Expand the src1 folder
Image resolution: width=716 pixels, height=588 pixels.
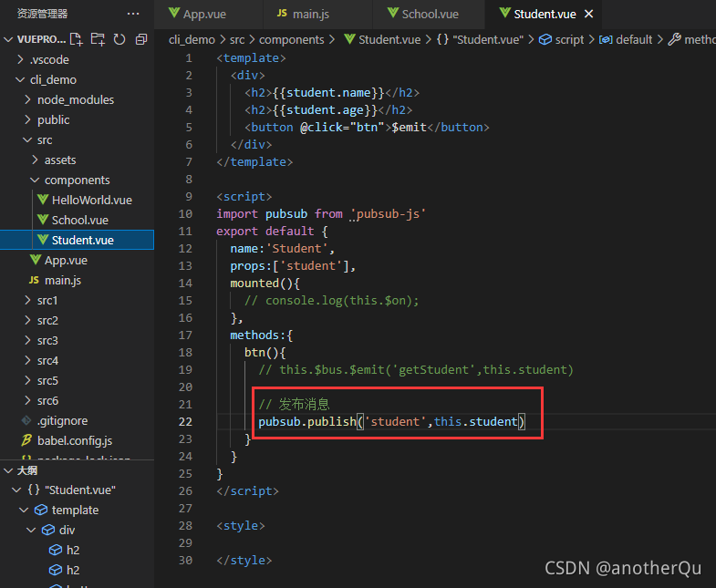[x=27, y=301]
